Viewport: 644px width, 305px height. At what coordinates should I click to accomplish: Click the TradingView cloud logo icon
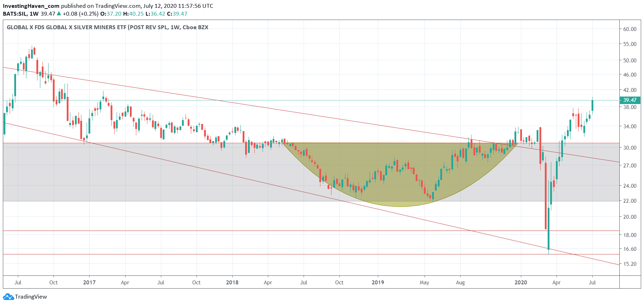click(x=8, y=297)
